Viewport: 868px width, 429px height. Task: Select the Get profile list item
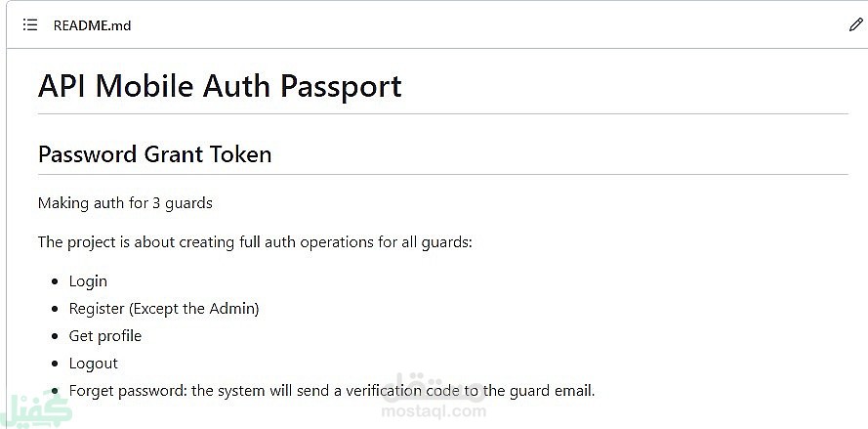click(x=105, y=336)
